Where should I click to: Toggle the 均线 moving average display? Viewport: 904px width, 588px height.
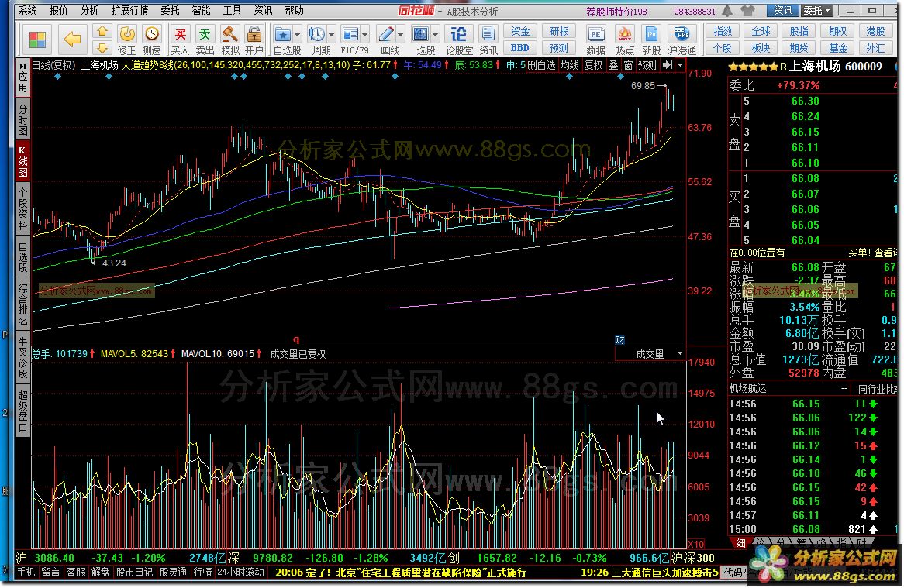[x=569, y=66]
